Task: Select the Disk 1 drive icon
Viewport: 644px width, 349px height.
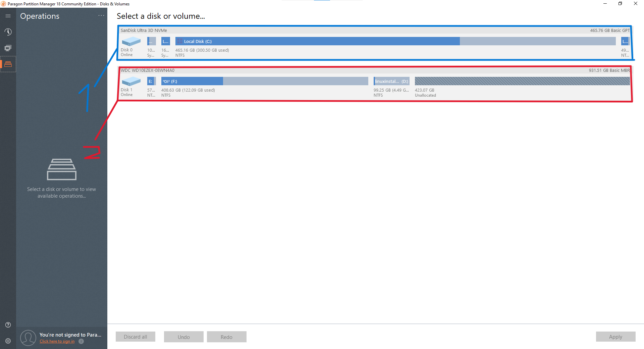Action: pyautogui.click(x=131, y=81)
